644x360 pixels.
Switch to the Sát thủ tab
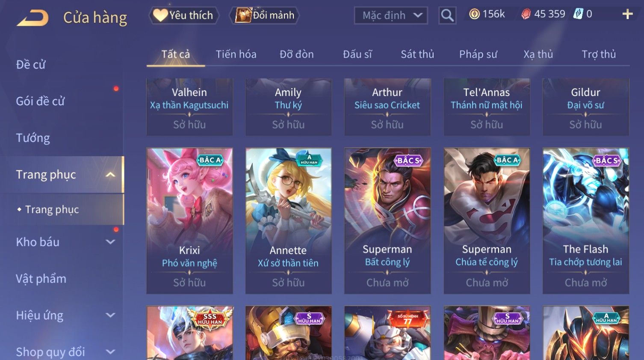point(417,54)
